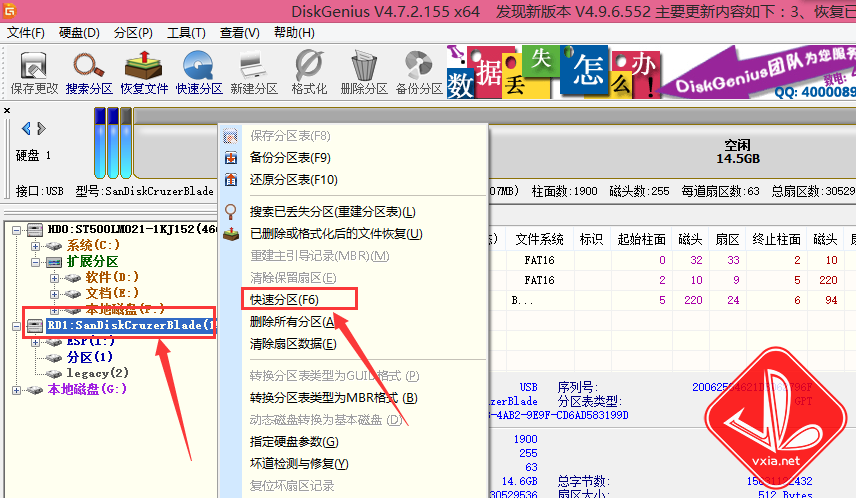
Task: Open the 帮助(H) menu
Action: click(294, 33)
